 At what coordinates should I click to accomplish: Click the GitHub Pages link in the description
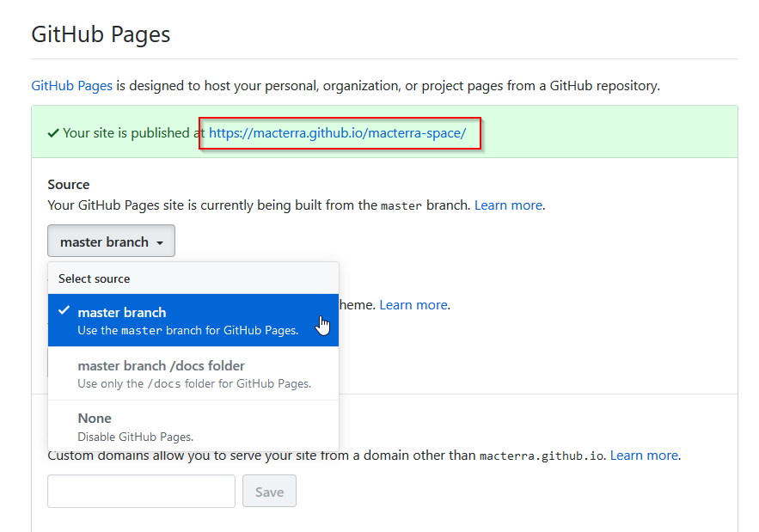pos(71,85)
